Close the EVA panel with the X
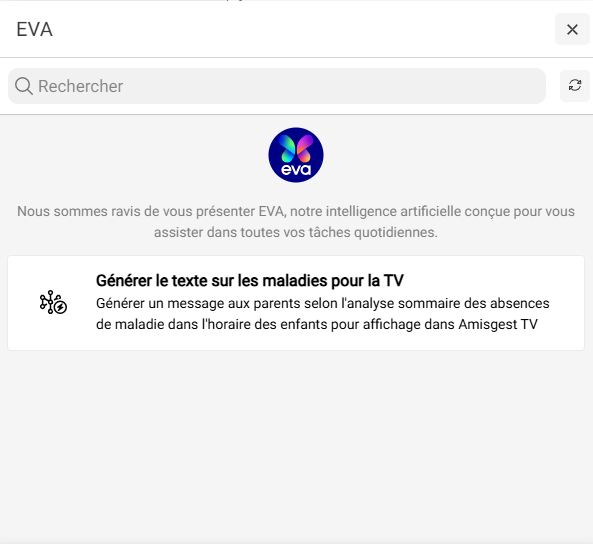 pos(572,29)
